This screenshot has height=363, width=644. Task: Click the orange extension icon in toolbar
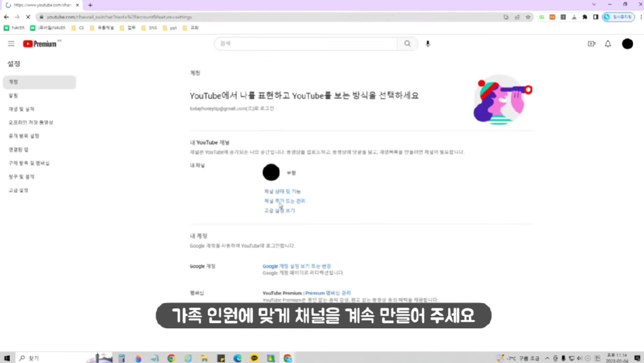click(552, 17)
